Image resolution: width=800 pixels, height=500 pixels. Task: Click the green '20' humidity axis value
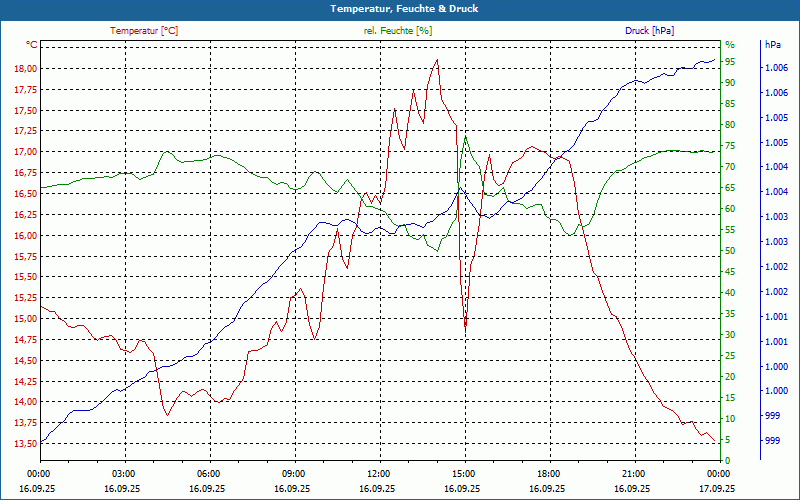pyautogui.click(x=730, y=377)
